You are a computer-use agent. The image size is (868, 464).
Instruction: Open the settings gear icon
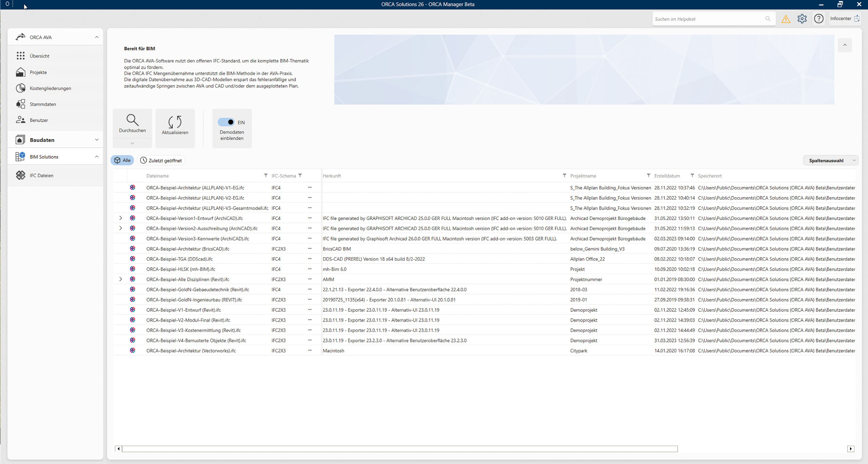coord(802,19)
